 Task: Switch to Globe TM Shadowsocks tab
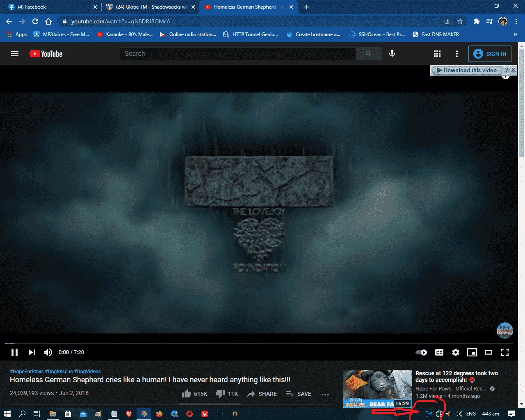coord(150,7)
